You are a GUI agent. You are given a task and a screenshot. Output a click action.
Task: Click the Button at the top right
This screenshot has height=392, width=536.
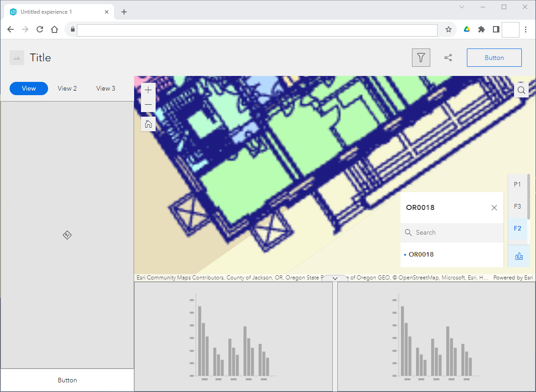point(494,57)
